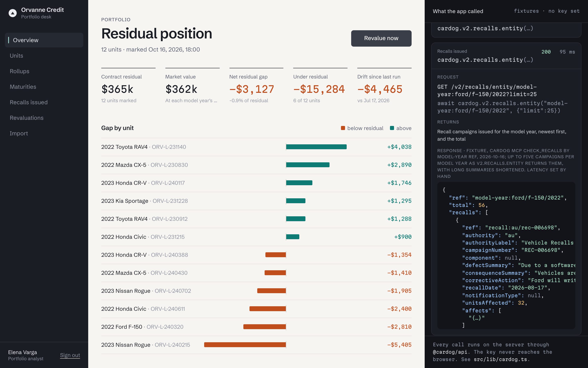Click the GET /v2/recalls/entity request line

487,91
